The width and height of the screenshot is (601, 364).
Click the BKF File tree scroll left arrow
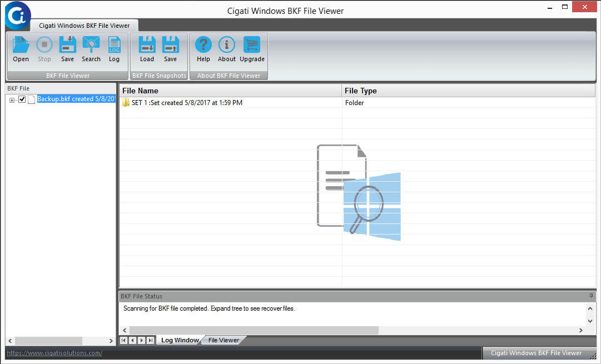(x=11, y=341)
